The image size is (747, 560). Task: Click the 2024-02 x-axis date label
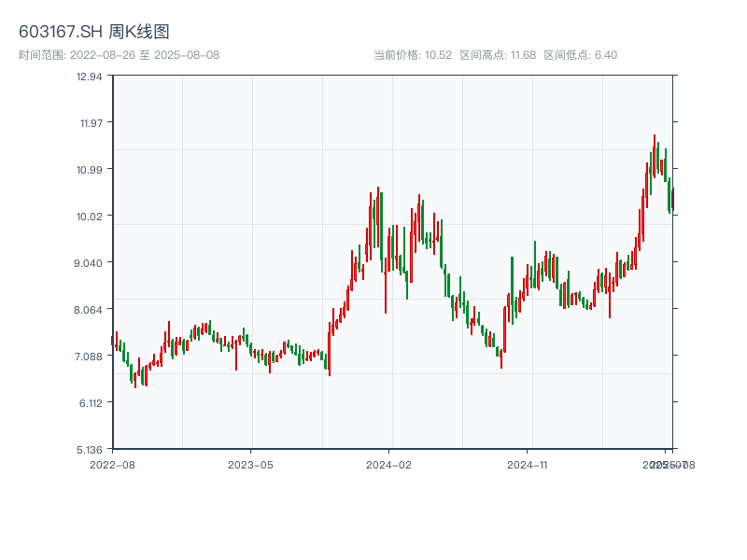tap(389, 464)
